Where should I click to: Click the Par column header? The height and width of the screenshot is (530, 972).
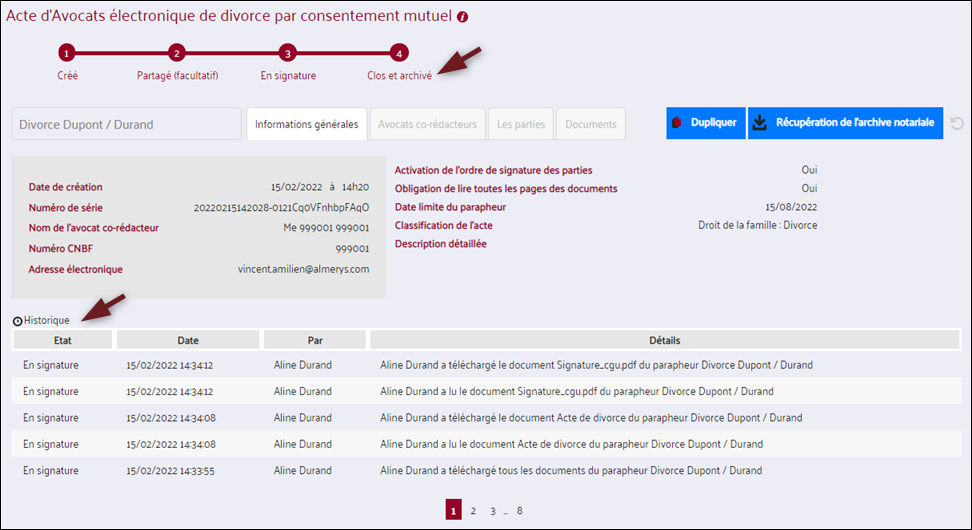315,340
